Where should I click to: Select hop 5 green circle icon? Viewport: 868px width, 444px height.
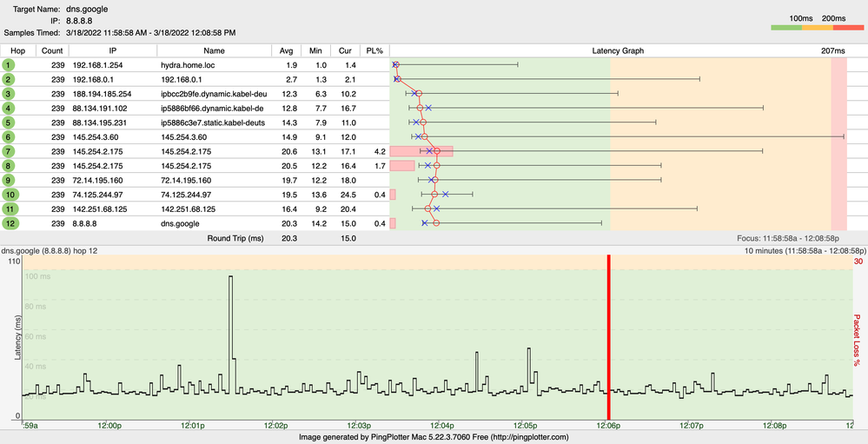pyautogui.click(x=9, y=123)
